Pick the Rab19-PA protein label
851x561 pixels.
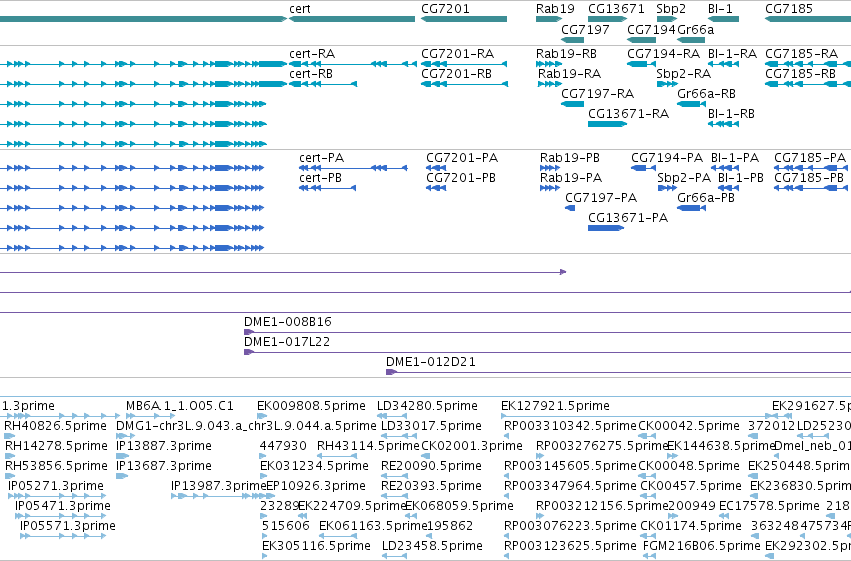point(571,177)
